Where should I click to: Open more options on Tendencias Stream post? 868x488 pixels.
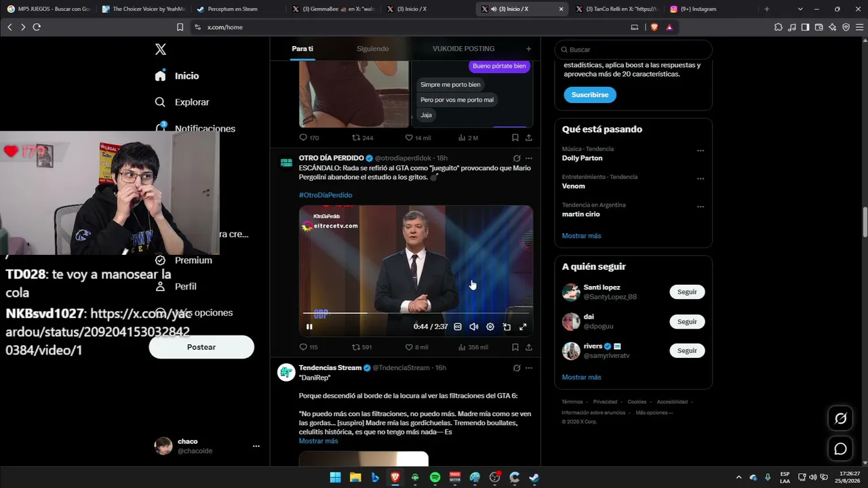click(529, 368)
